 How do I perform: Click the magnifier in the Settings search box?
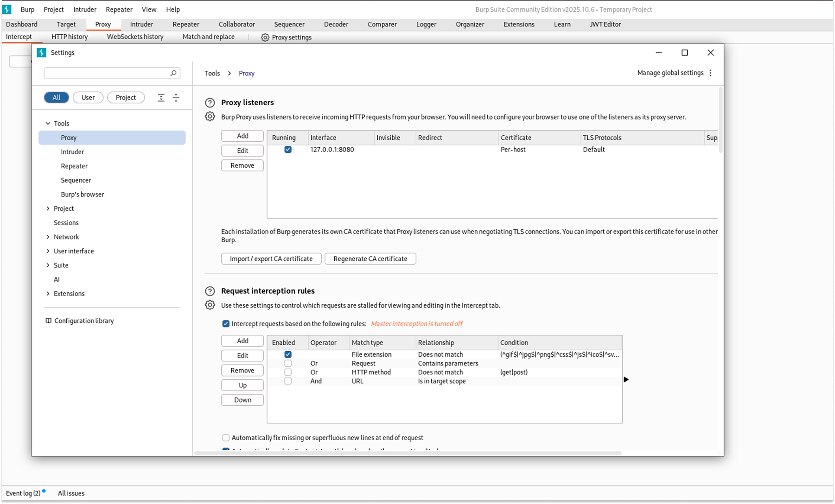(173, 73)
